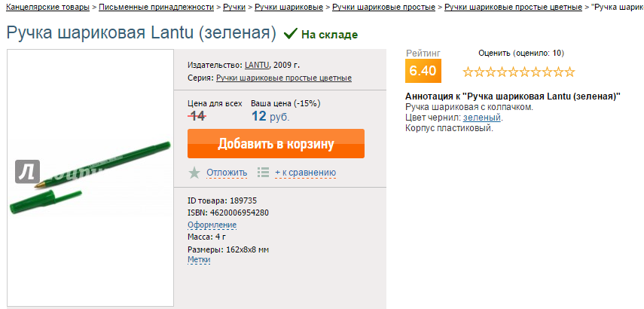This screenshot has height=309, width=644.
Task: Add item via + к сравнению
Action: coord(306,173)
